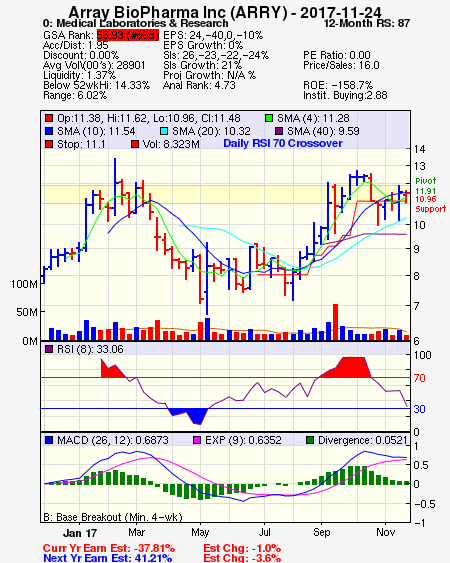Screen dimensions: 450x563
Task: Click the Jul date axis label
Action: tap(265, 532)
